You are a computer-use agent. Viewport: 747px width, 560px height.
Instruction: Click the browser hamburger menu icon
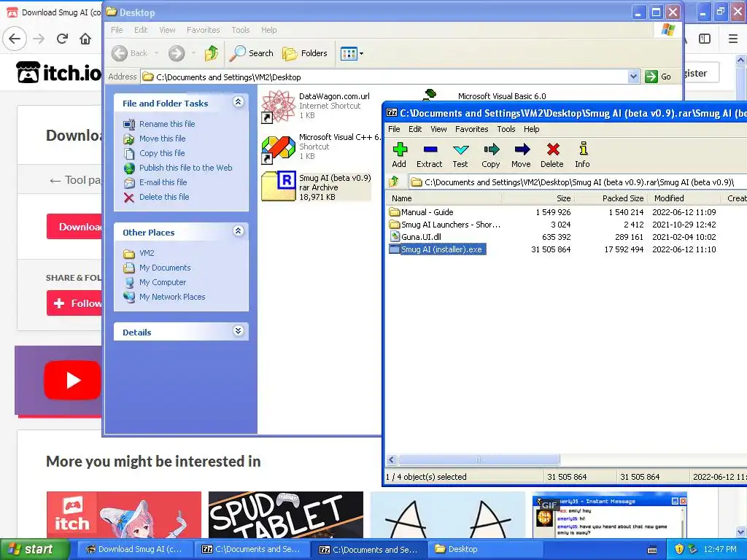[733, 39]
